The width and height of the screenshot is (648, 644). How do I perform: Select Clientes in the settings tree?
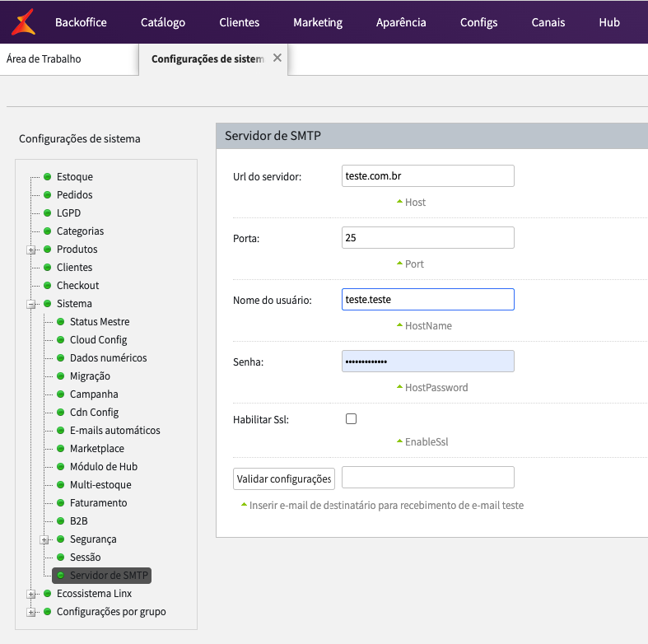pyautogui.click(x=74, y=268)
